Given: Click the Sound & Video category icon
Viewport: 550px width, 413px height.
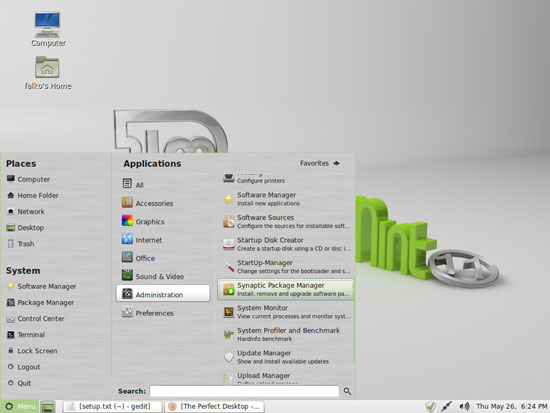Looking at the screenshot, I should coord(127,275).
